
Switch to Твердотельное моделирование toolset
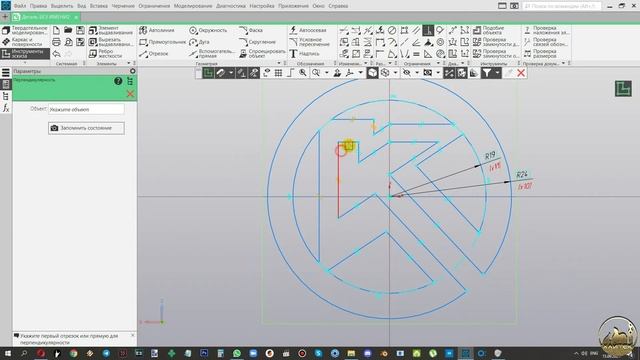point(25,30)
